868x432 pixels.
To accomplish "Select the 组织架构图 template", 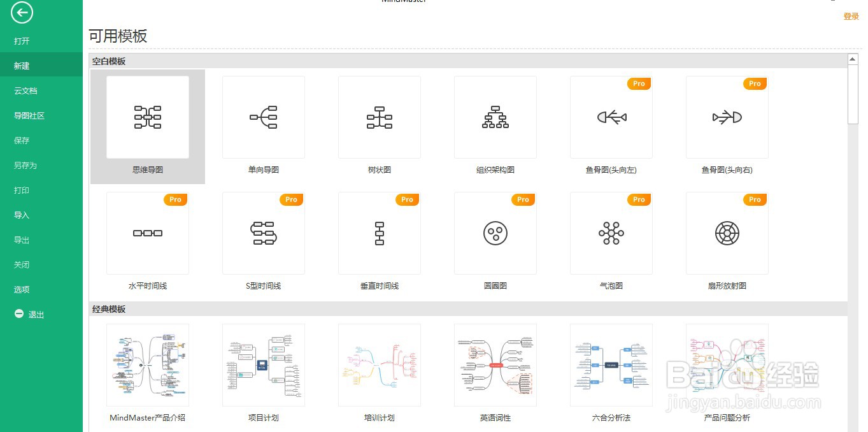I will click(x=495, y=117).
